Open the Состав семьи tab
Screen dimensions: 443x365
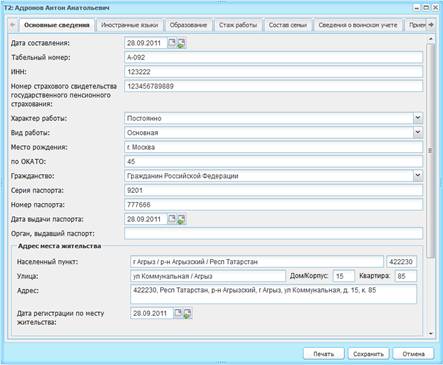288,25
